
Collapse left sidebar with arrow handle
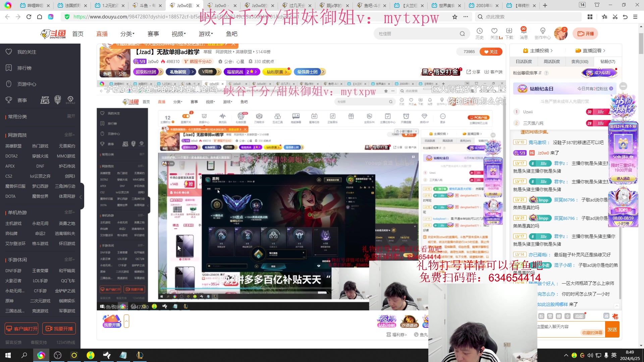coord(80,197)
